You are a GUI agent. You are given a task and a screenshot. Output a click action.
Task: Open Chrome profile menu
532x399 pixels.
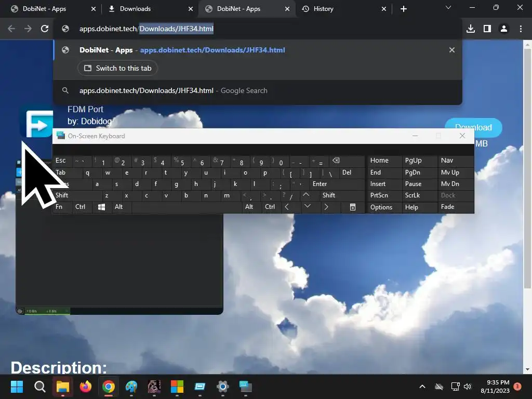[x=504, y=29]
